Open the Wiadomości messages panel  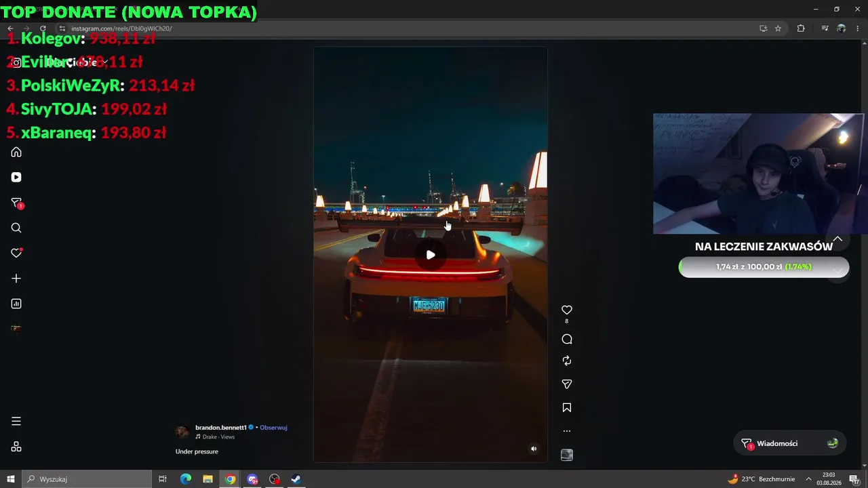coord(791,443)
